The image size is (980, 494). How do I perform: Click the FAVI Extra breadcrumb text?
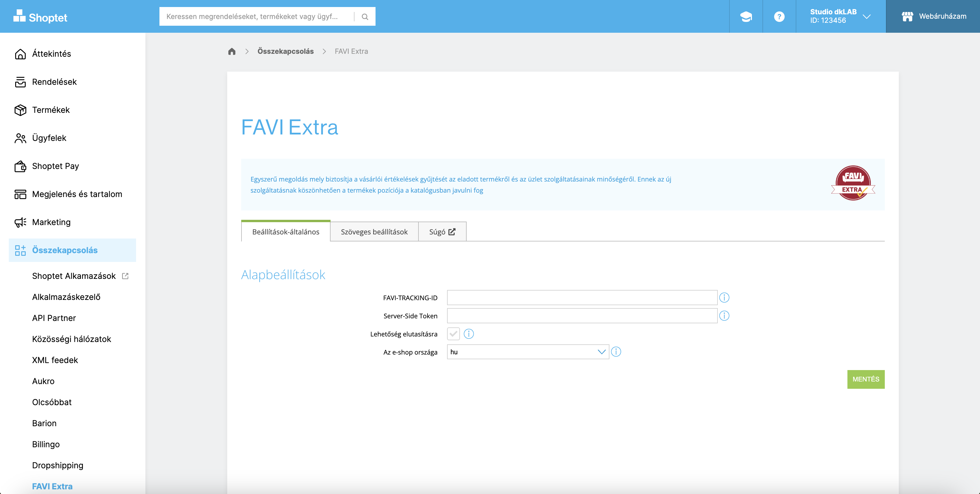tap(351, 51)
